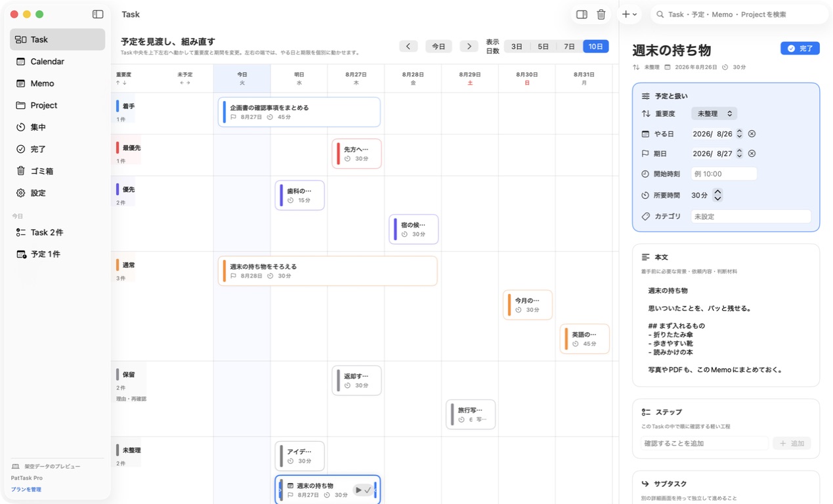The height and width of the screenshot is (504, 833).
Task: Open ゴミ箱 trash in the sidebar
Action: point(58,171)
